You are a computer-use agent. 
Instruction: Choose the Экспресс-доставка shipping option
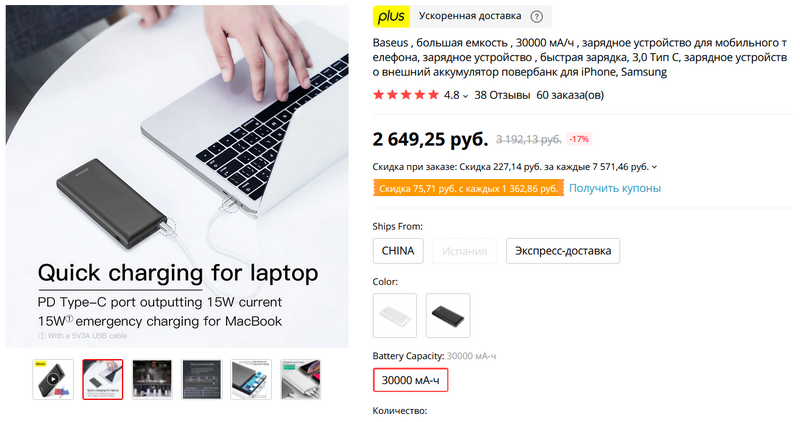tap(563, 251)
